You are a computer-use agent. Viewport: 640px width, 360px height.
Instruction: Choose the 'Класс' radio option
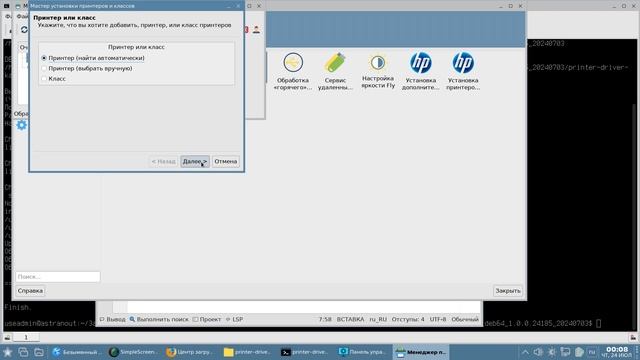(53, 78)
